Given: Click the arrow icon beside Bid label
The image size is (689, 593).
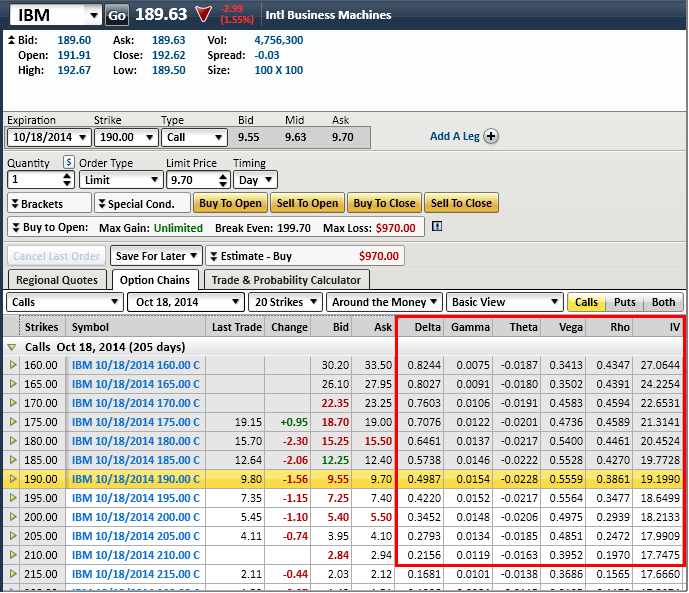Looking at the screenshot, I should click(11, 40).
